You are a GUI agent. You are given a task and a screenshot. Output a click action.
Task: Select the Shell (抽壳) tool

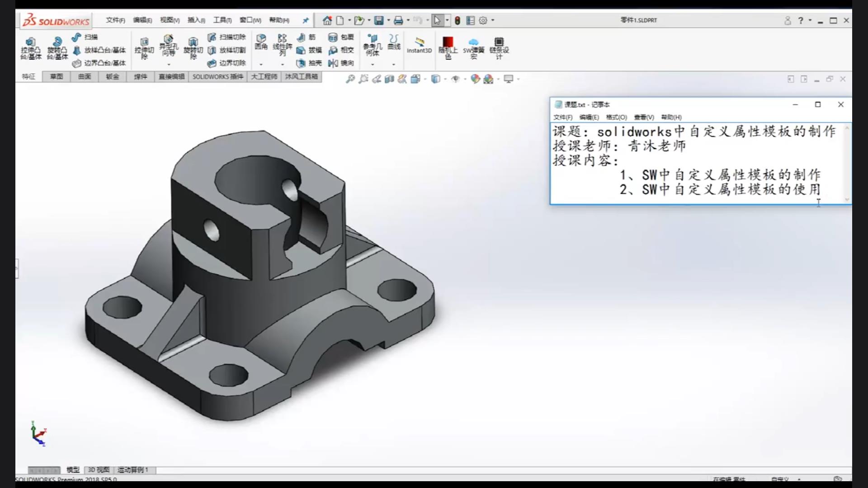pyautogui.click(x=309, y=63)
